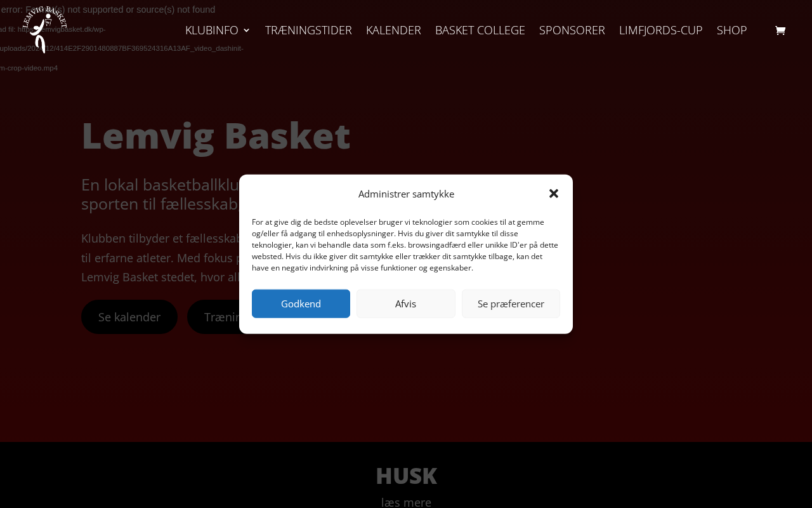This screenshot has width=812, height=508.
Task: Click the partially hidden Træningstider button
Action: point(213,317)
